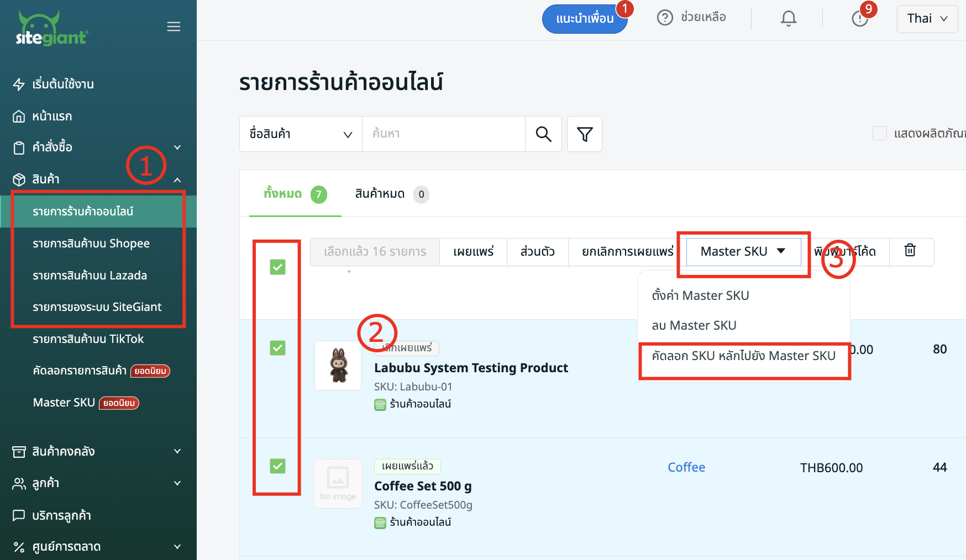
Task: Open the product name search type dropdown
Action: click(301, 134)
